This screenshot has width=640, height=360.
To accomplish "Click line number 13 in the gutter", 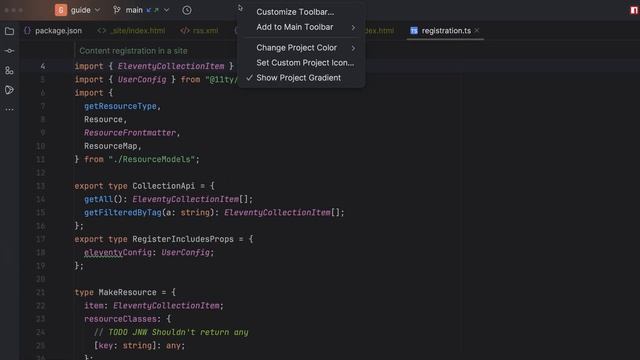I will pos(40,186).
